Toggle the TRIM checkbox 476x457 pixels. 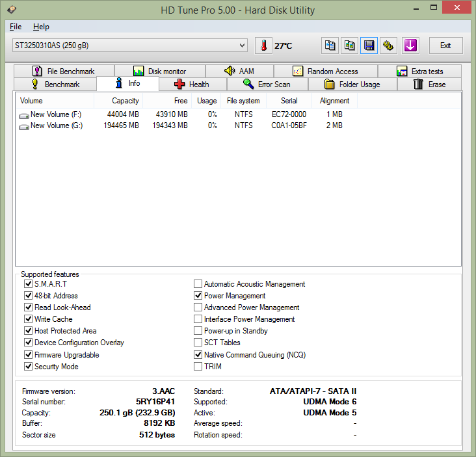click(198, 366)
